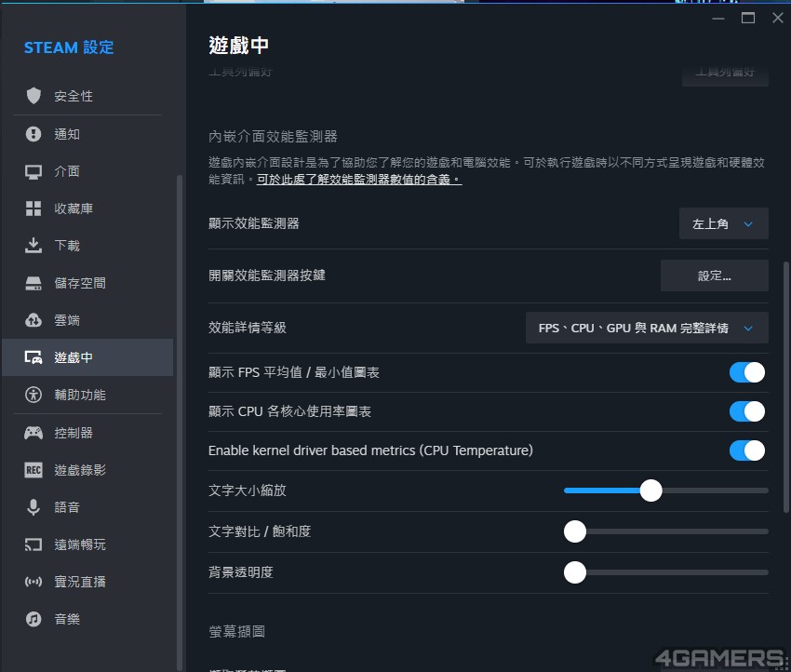This screenshot has width=791, height=672.
Task: Click the STEAM 設定 title text
Action: click(x=69, y=47)
